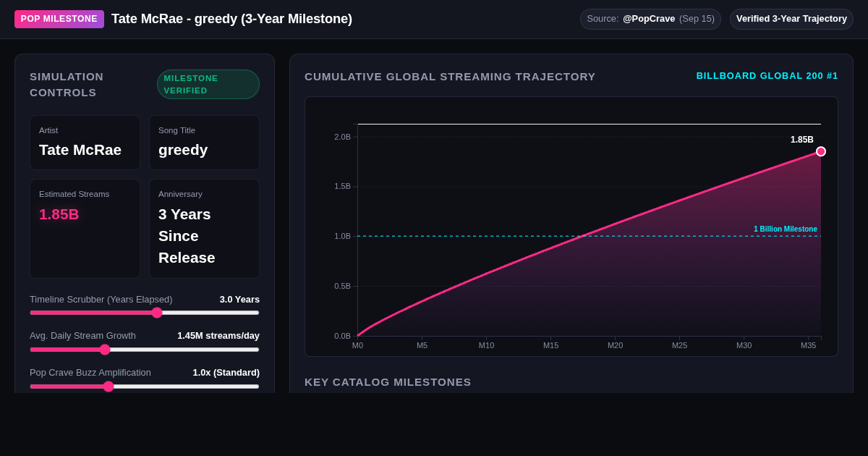Click the Verified 3-Year Trajectory badge

click(791, 19)
